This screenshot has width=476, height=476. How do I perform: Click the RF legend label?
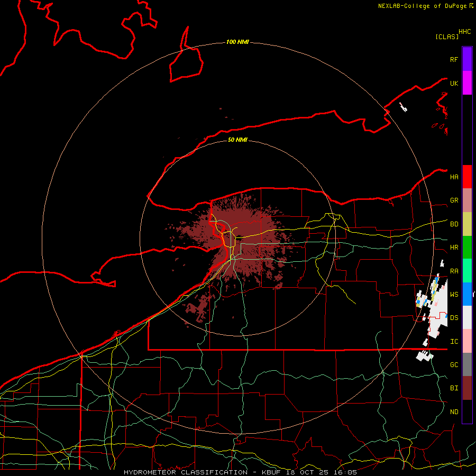[x=454, y=59]
